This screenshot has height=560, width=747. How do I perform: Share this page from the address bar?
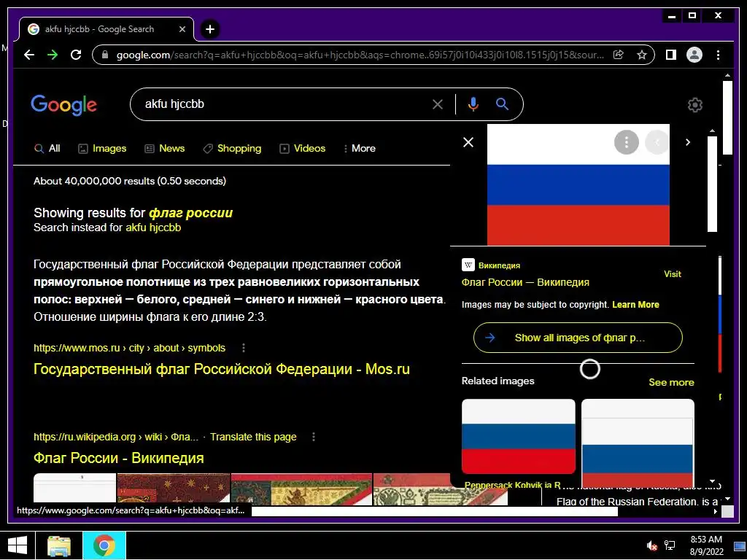coord(619,55)
